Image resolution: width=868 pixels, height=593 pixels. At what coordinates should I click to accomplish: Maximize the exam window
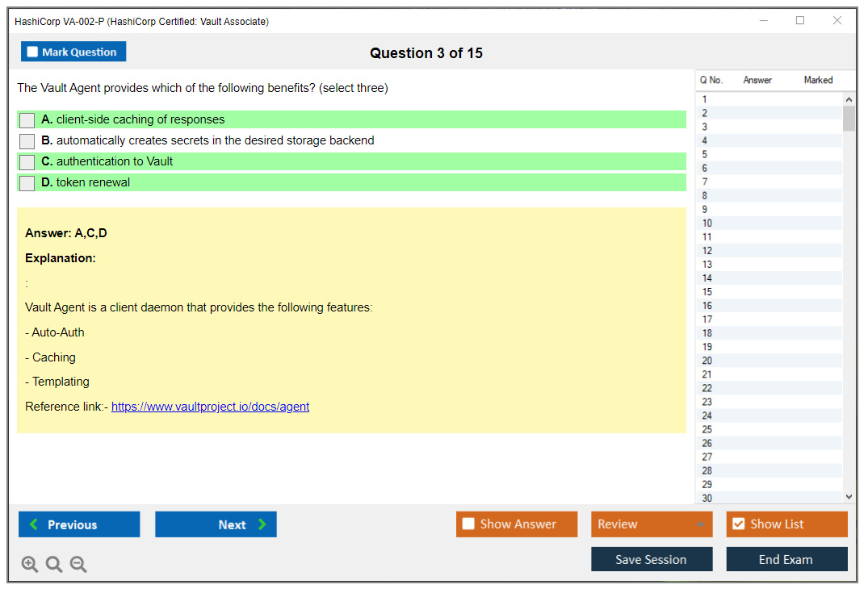click(800, 21)
